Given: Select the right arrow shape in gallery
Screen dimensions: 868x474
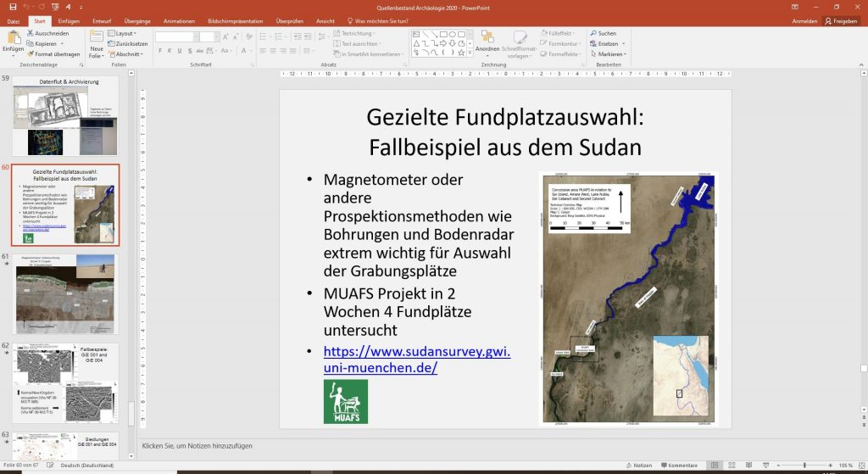Looking at the screenshot, I should [442, 43].
